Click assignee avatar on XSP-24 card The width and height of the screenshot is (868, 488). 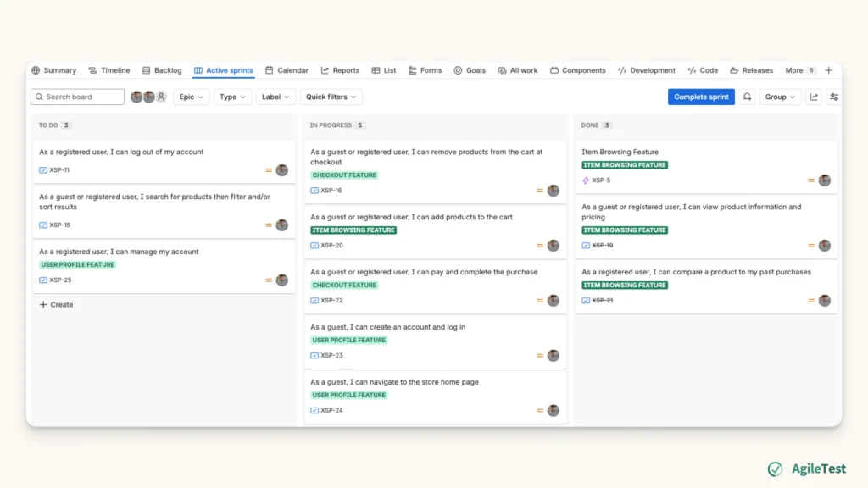[553, 411]
